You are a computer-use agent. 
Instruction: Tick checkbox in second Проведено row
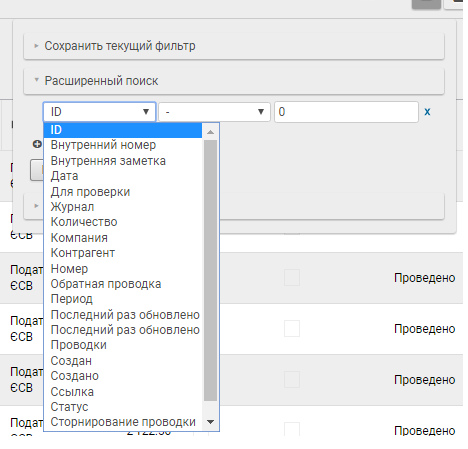[292, 328]
